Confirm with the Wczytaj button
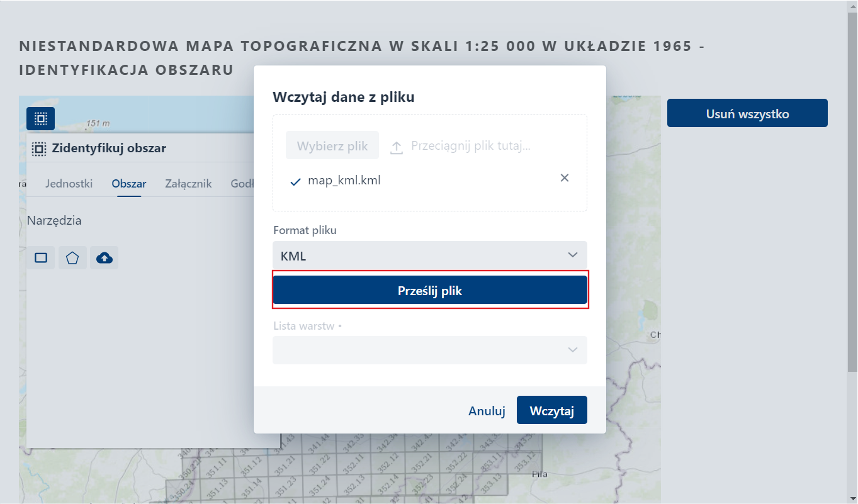Viewport: 858px width, 504px height. click(x=552, y=410)
